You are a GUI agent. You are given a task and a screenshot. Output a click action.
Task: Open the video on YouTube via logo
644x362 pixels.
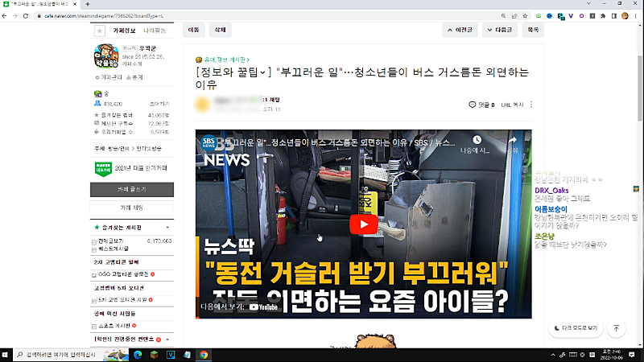[263, 307]
